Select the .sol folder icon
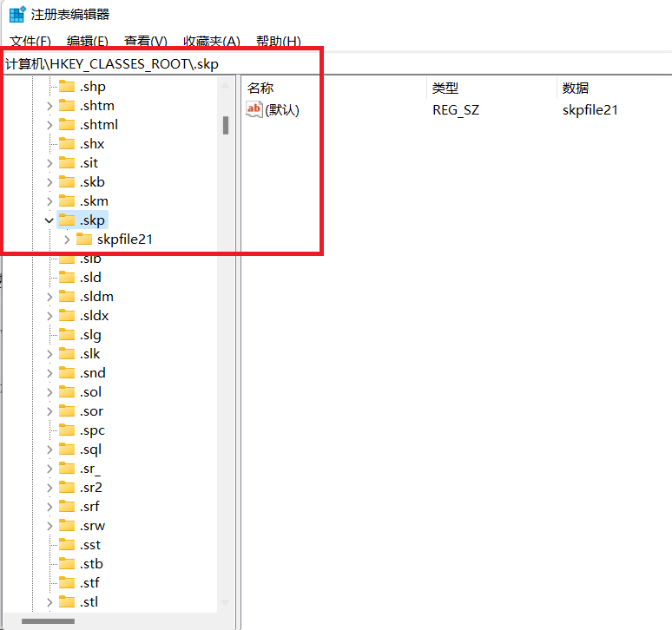This screenshot has height=630, width=672. coord(67,392)
